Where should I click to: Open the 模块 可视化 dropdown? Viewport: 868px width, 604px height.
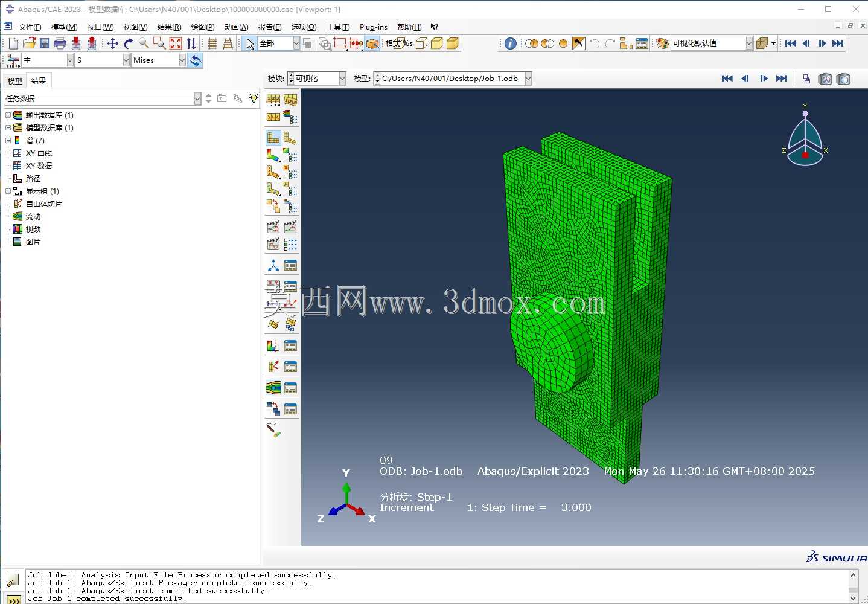click(x=342, y=79)
